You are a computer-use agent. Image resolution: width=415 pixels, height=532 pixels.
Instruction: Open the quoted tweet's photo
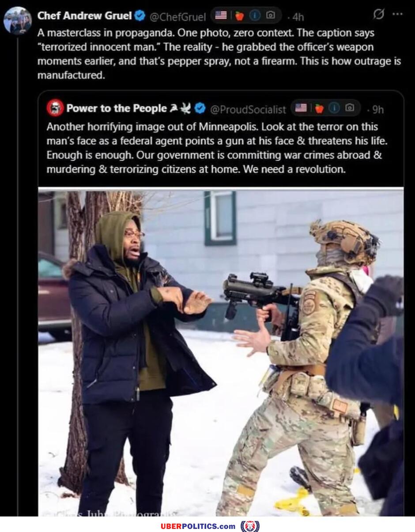(221, 353)
